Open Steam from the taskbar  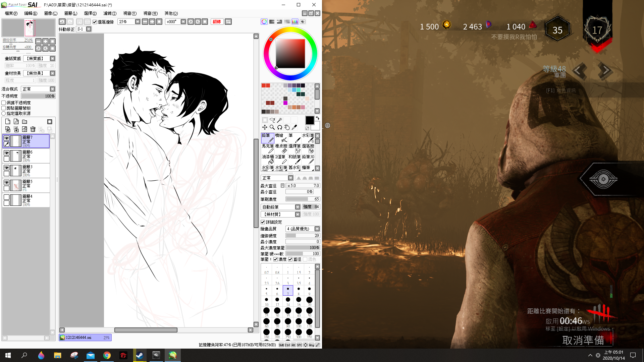[x=140, y=355]
